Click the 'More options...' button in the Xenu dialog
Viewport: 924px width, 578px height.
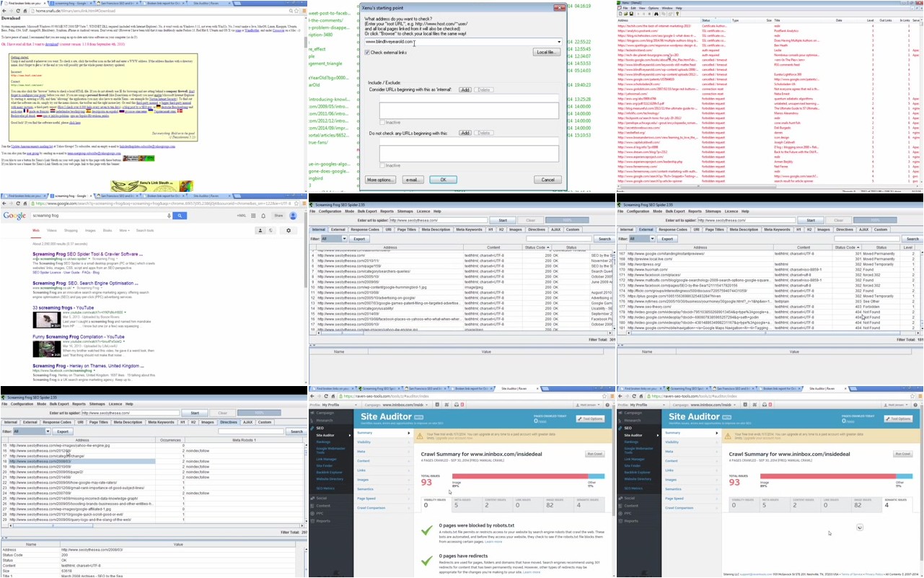coord(379,180)
